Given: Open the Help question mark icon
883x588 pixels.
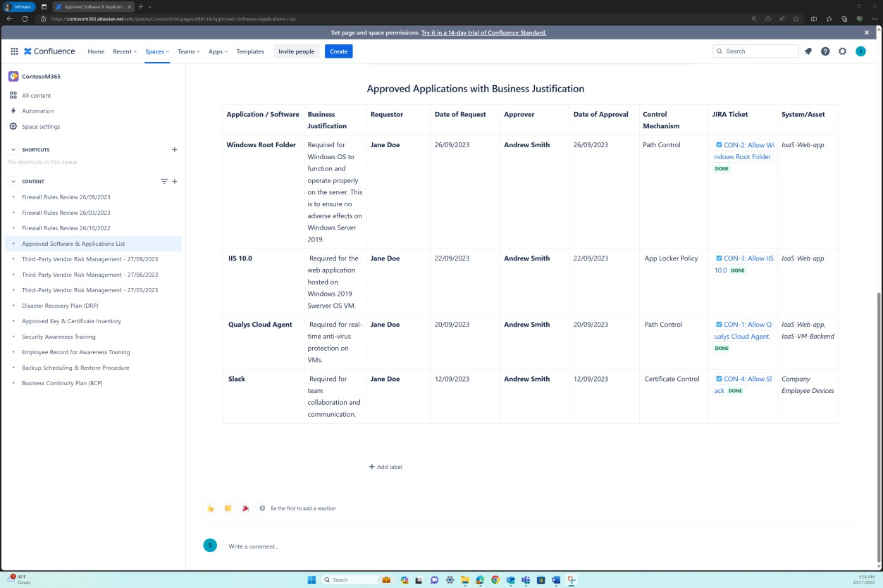Looking at the screenshot, I should coord(825,51).
